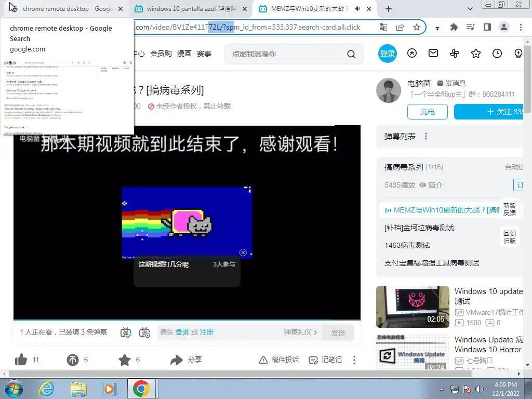Switch to windows 10 pantalla azul tab
Screen dimensions: 532x399
point(191,9)
